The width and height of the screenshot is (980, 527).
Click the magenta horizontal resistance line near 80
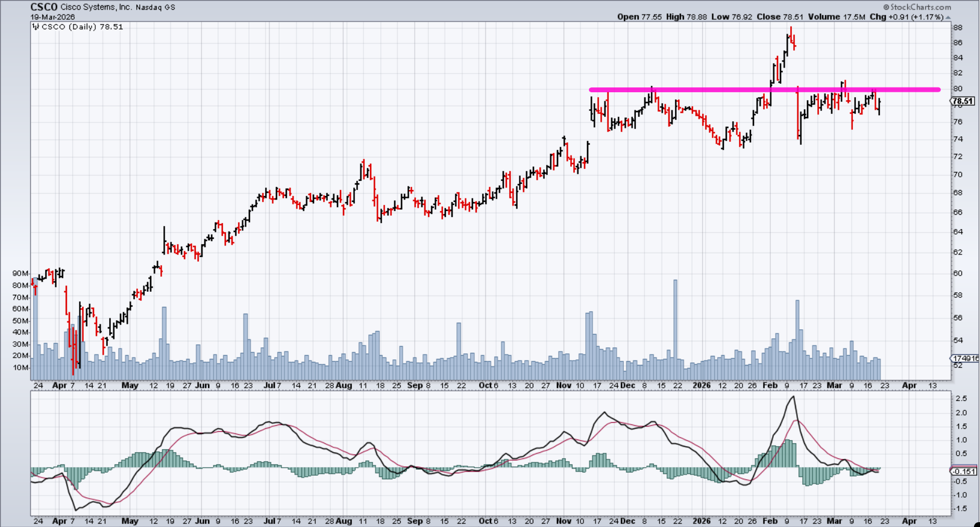point(764,90)
